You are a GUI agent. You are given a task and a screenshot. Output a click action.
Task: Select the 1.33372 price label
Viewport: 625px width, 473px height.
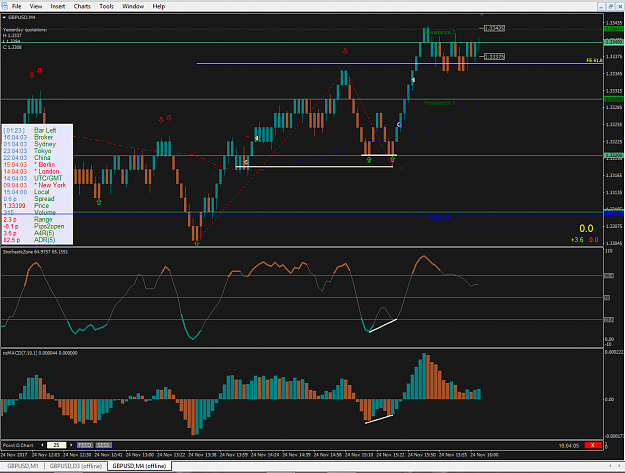coord(494,57)
